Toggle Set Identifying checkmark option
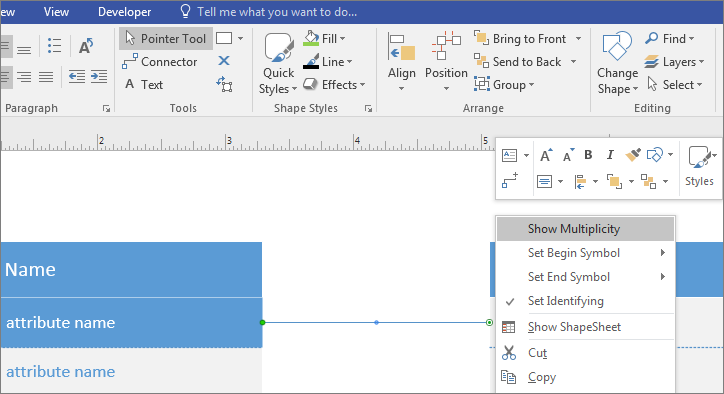724x394 pixels. 585,301
